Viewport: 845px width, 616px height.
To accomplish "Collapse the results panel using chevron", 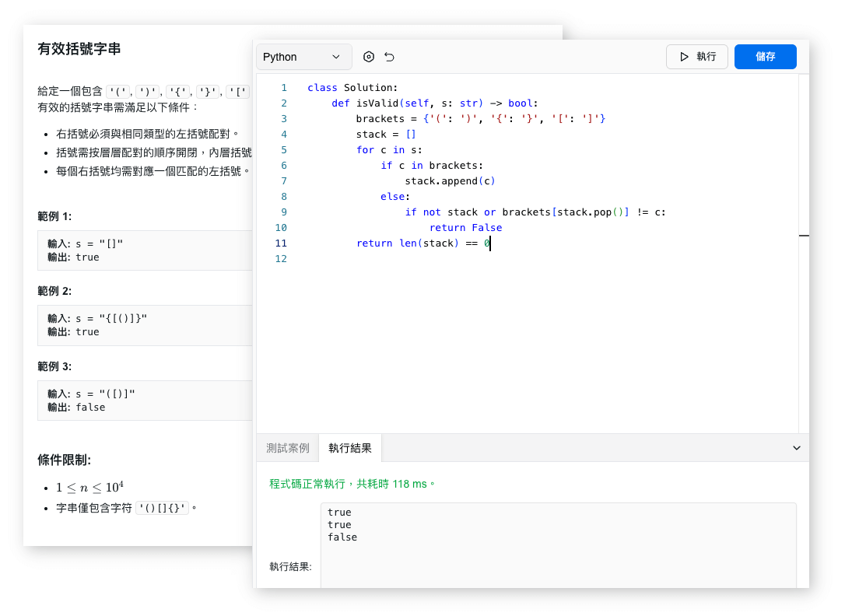I will coord(796,448).
